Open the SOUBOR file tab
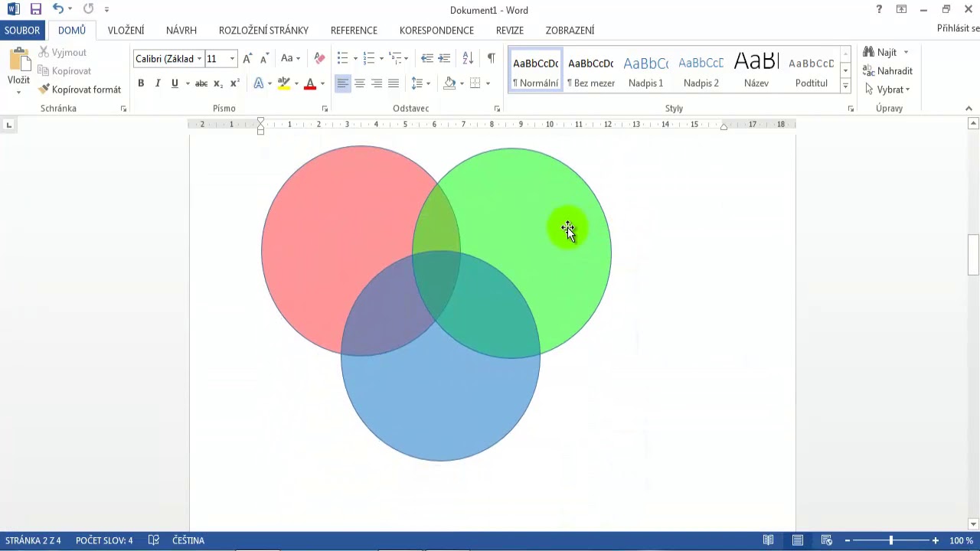 [x=21, y=31]
